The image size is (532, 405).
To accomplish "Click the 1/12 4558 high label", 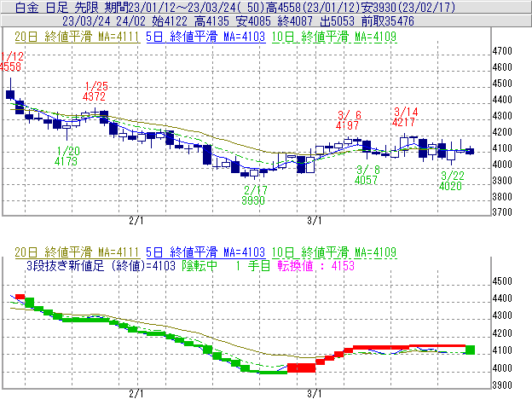I will click(11, 61).
